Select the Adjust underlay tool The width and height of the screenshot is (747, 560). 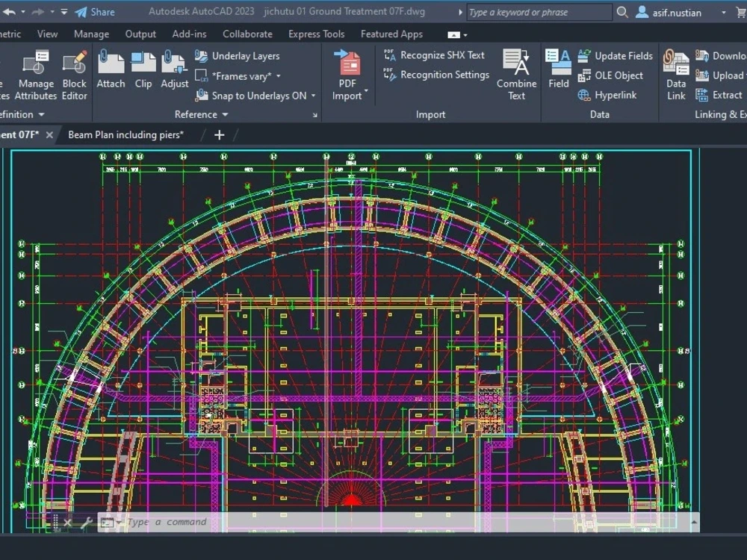click(174, 71)
